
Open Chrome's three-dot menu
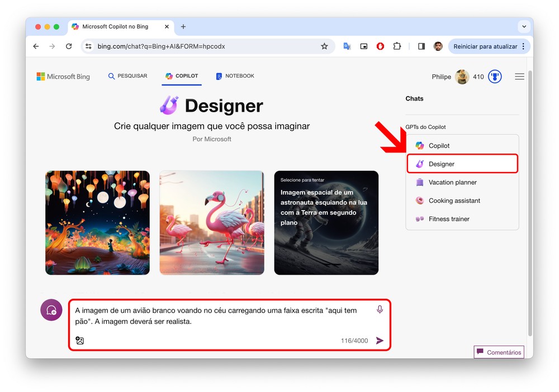point(523,46)
